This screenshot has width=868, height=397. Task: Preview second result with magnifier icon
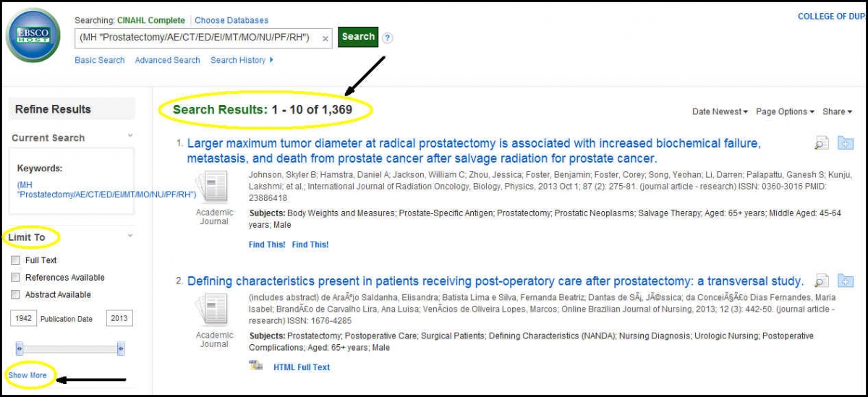tap(821, 281)
